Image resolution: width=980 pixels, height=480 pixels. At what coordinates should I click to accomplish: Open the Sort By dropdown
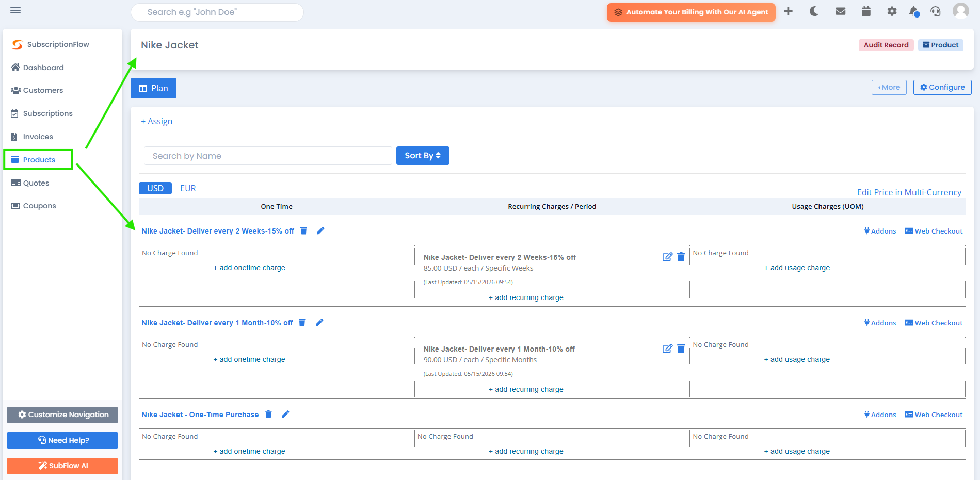coord(423,156)
